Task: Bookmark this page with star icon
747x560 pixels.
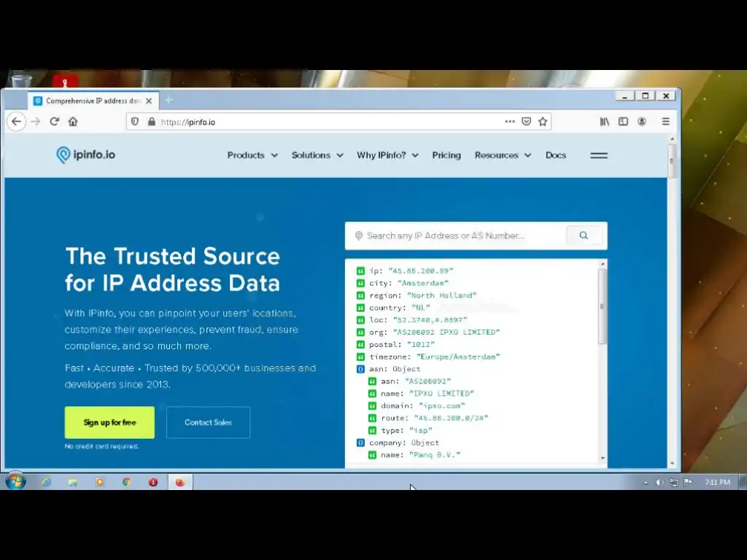Action: (543, 122)
